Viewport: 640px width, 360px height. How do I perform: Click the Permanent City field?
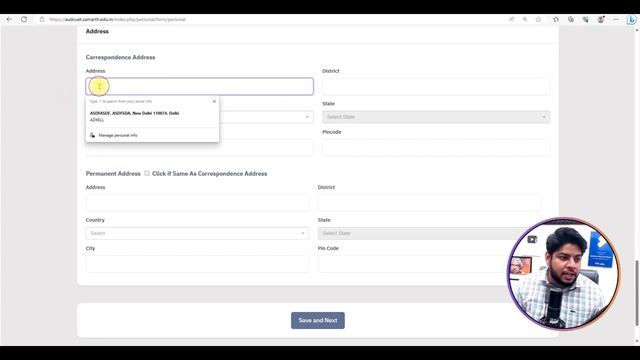coord(197,264)
